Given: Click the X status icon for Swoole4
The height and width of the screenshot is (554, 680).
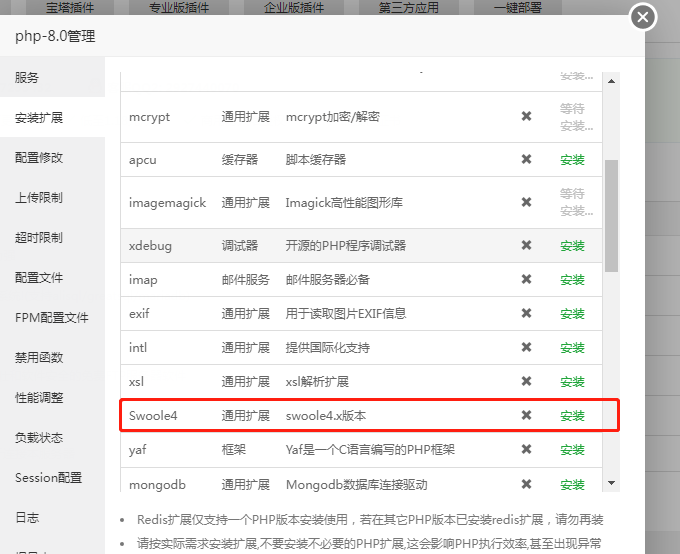Looking at the screenshot, I should pyautogui.click(x=526, y=415).
